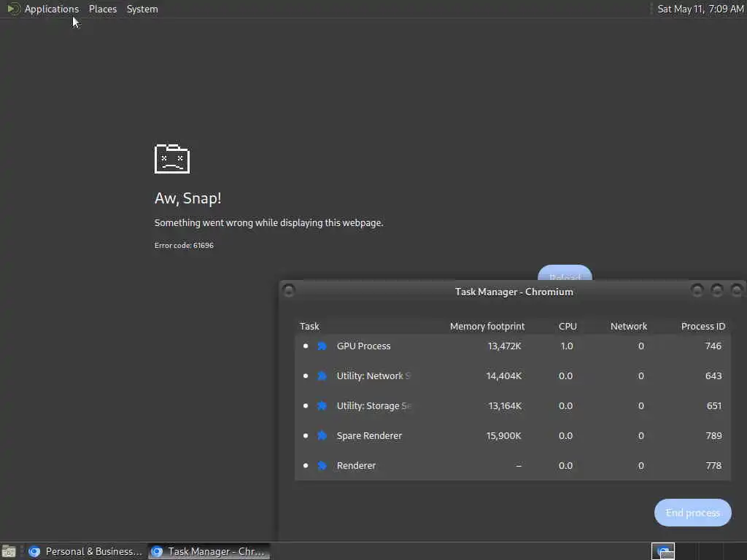Click memory value 13,472K
This screenshot has width=747, height=560.
pyautogui.click(x=504, y=346)
